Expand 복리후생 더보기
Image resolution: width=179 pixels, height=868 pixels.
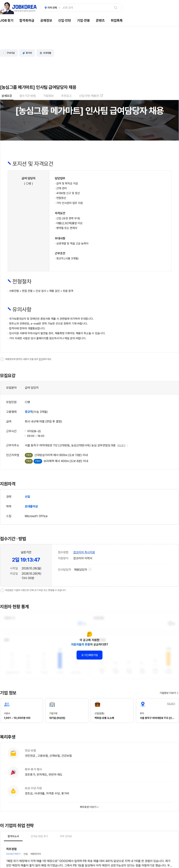click(x=89, y=807)
